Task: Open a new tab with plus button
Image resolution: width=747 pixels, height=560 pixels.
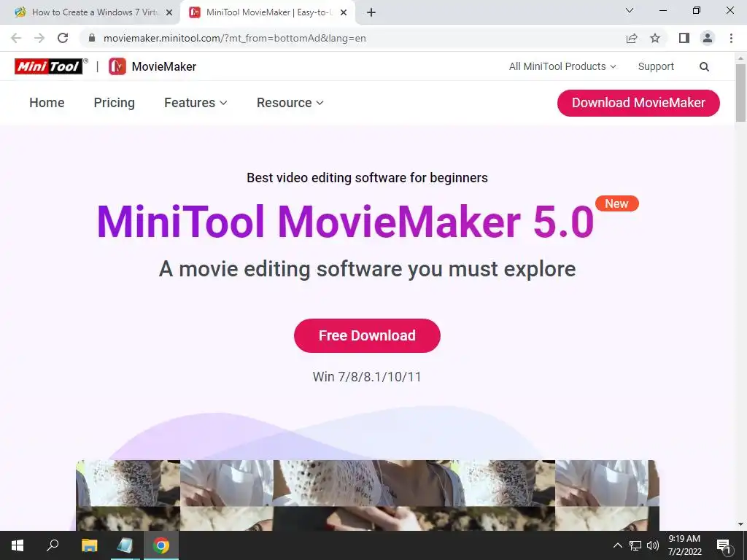Action: pyautogui.click(x=371, y=12)
